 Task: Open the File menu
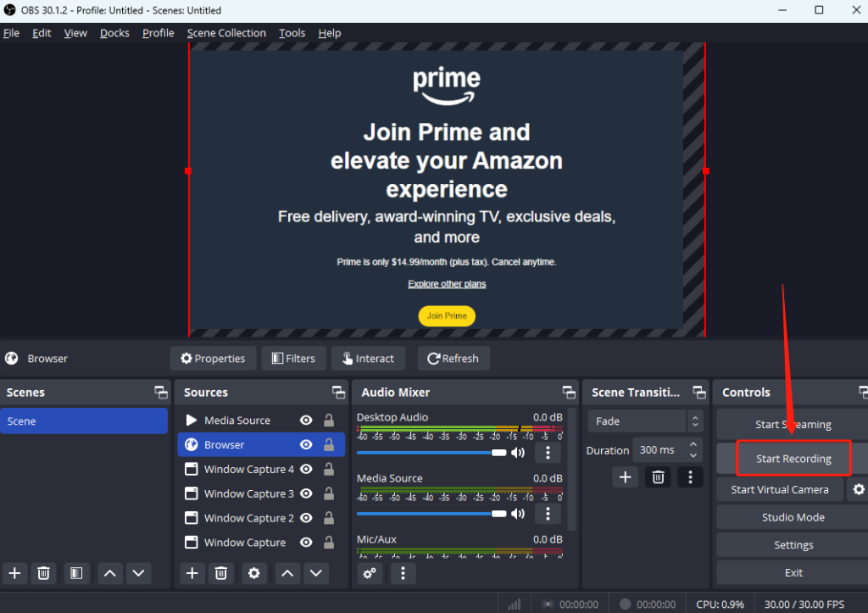tap(12, 33)
